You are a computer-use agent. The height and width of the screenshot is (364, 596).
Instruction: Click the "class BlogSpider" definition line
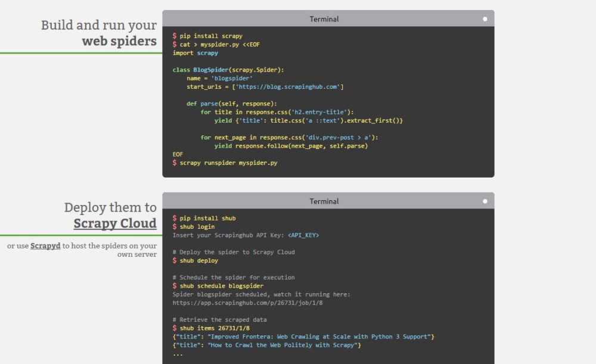(x=228, y=70)
